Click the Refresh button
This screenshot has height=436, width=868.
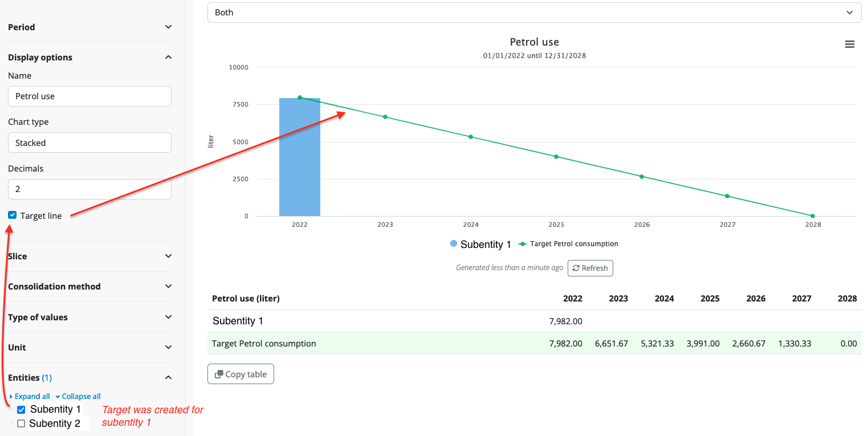click(x=590, y=268)
